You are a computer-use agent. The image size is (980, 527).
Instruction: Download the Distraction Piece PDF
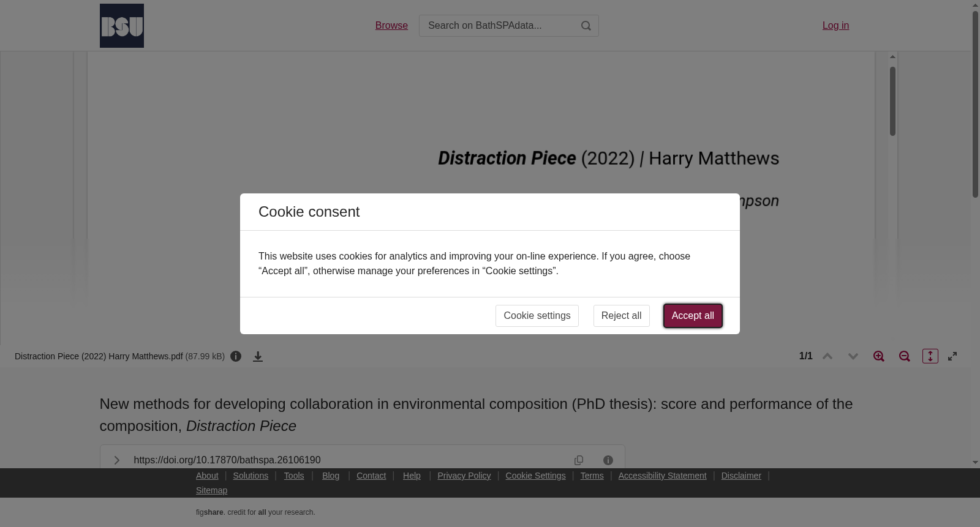[258, 356]
